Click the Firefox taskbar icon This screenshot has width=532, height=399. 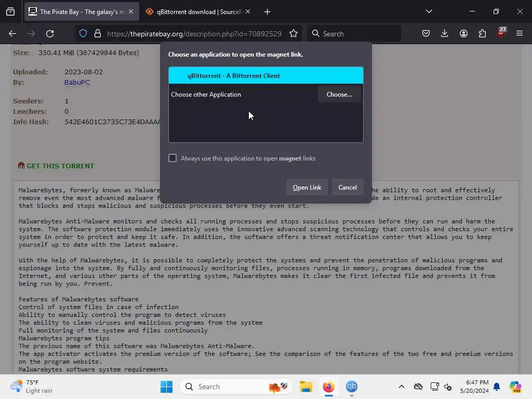(328, 387)
